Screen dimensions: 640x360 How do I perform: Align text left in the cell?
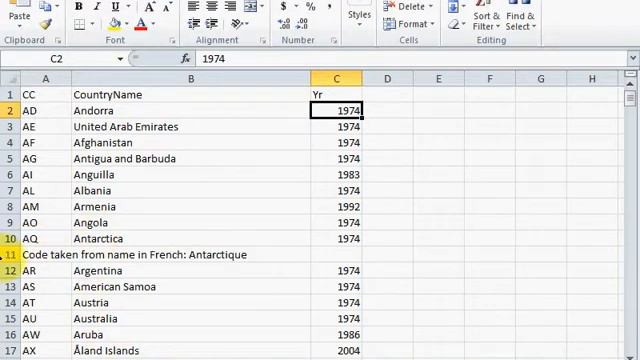tap(193, 6)
